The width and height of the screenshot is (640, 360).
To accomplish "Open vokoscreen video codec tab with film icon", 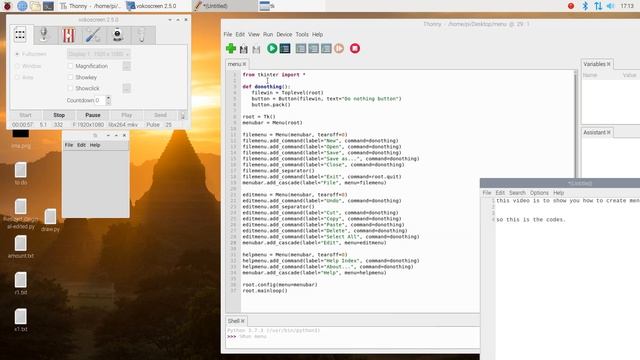I will click(69, 35).
